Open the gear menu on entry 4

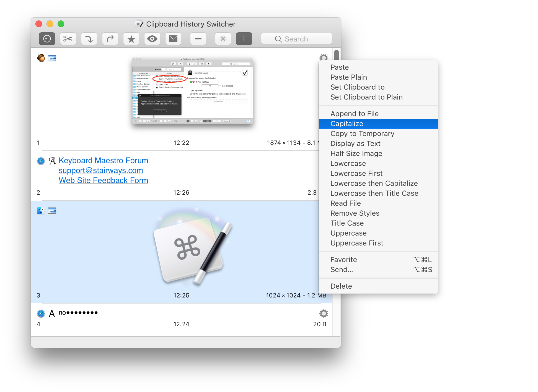(x=324, y=313)
